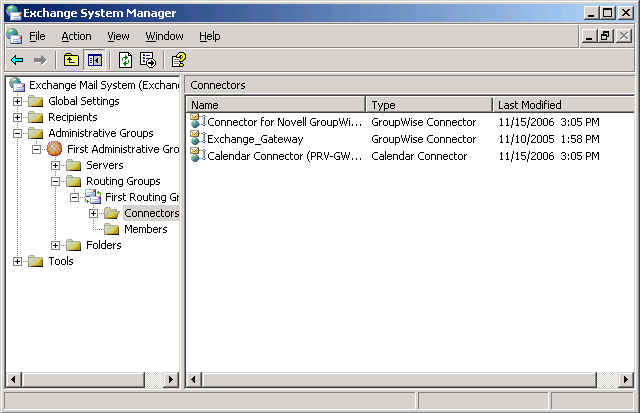Collapse the Administrative Groups node
This screenshot has width=640, height=413.
pyautogui.click(x=18, y=133)
